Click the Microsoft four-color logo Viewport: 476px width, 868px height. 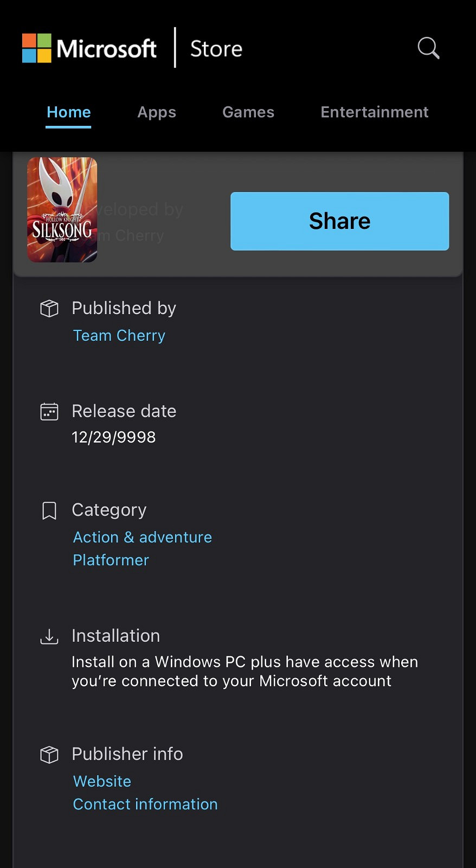[37, 48]
